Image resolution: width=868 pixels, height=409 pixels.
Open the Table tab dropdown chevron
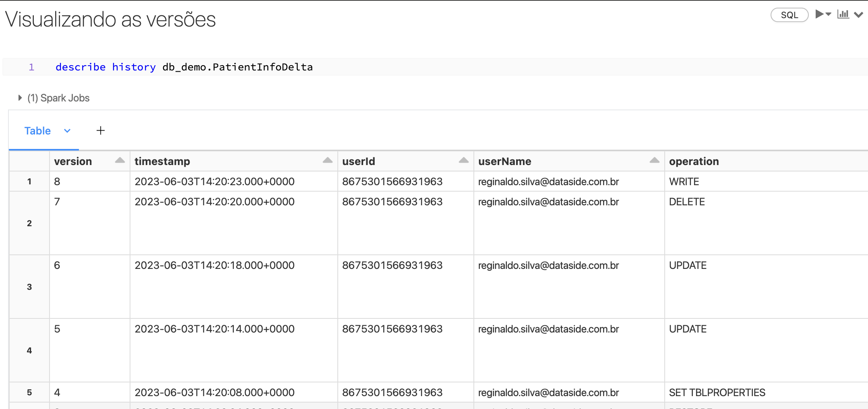click(x=67, y=131)
